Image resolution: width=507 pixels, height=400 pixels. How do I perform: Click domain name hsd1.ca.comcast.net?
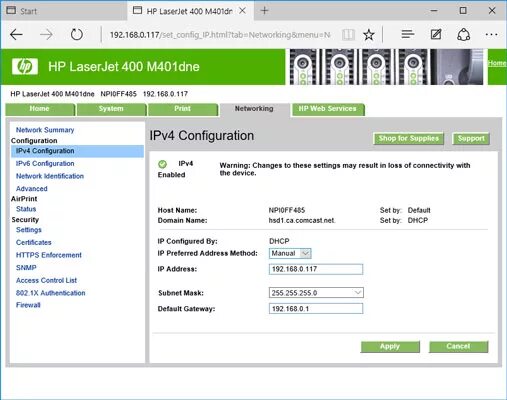pyautogui.click(x=302, y=220)
